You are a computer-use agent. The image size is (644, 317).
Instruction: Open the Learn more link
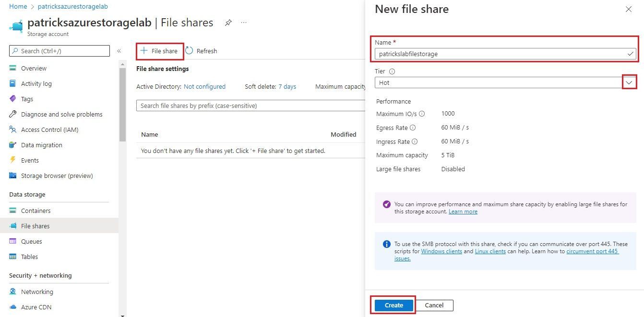click(463, 211)
